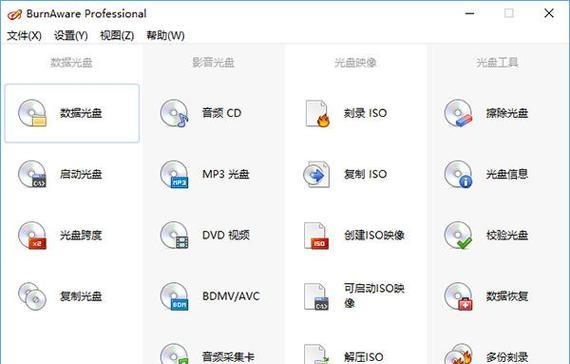Screen dimensions: 570x364
Task: Click the 音频 CD label
Action: pyautogui.click(x=222, y=113)
